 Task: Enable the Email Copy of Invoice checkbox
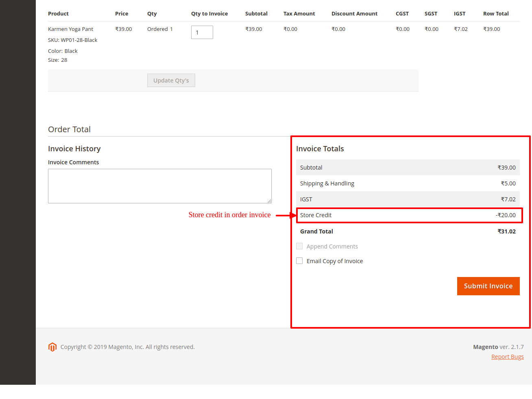[x=299, y=261]
